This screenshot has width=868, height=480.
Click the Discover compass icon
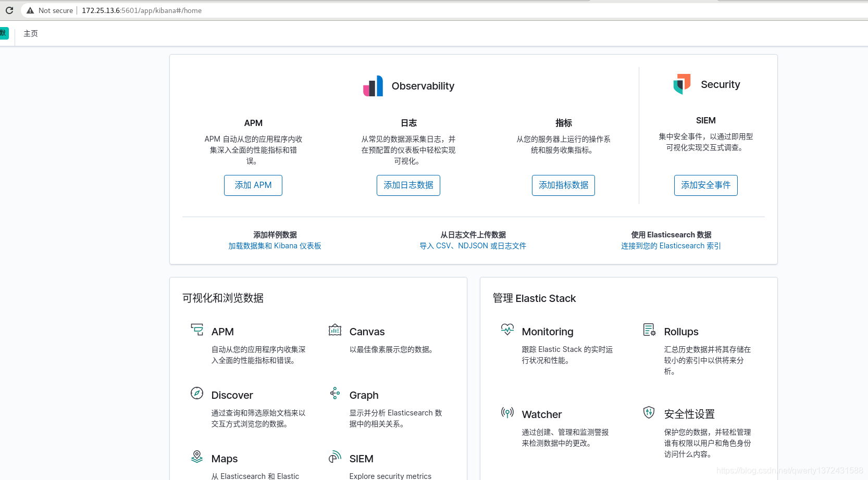pos(197,393)
